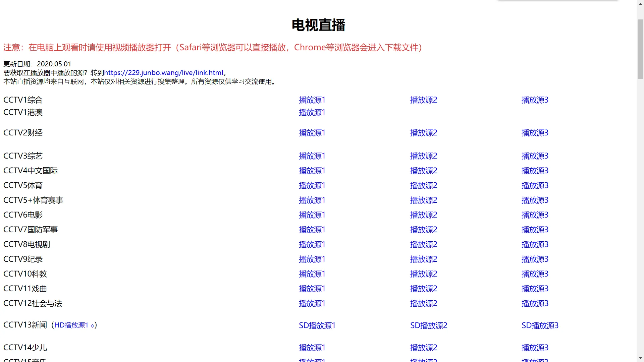The height and width of the screenshot is (362, 644).
Task: Open the 229.junbo.wang link.html hyperlink
Action: point(163,73)
